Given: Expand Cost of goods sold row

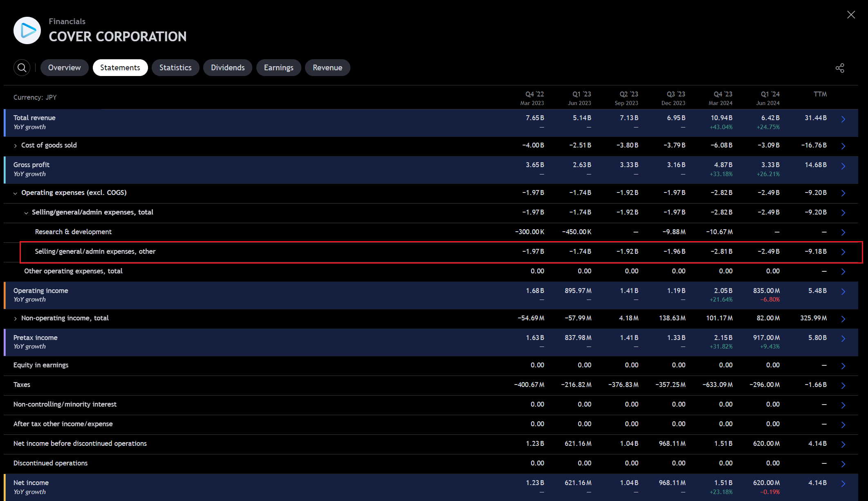Looking at the screenshot, I should [x=16, y=146].
